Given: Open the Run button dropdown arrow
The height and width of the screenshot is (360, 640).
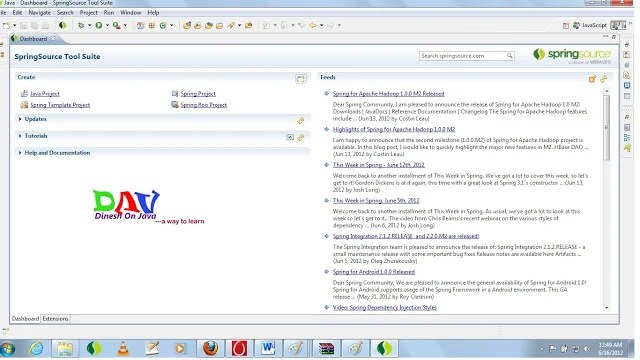Looking at the screenshot, I should (107, 25).
